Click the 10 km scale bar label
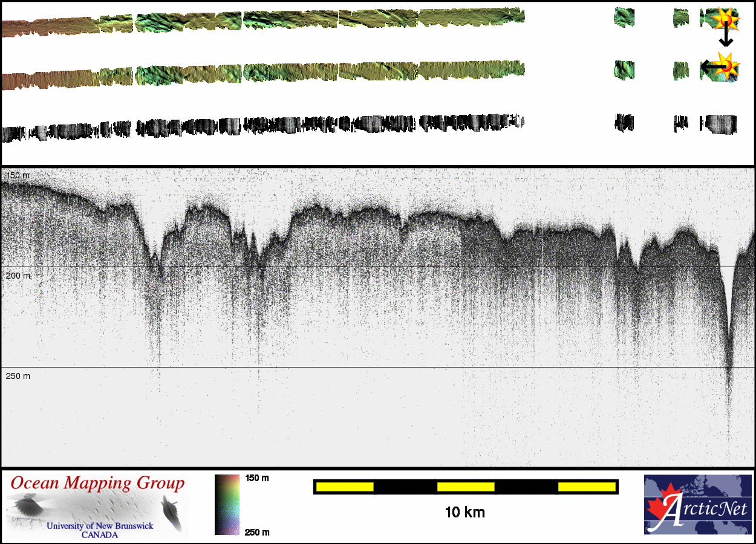 click(464, 513)
